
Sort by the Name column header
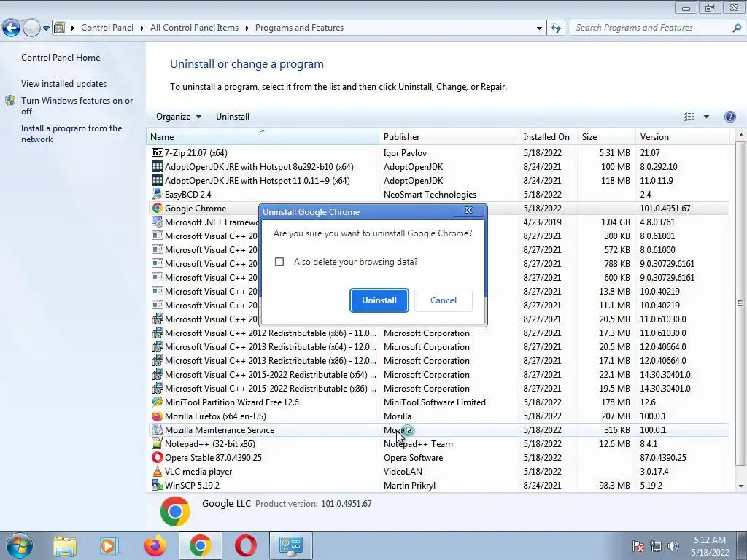pos(263,136)
